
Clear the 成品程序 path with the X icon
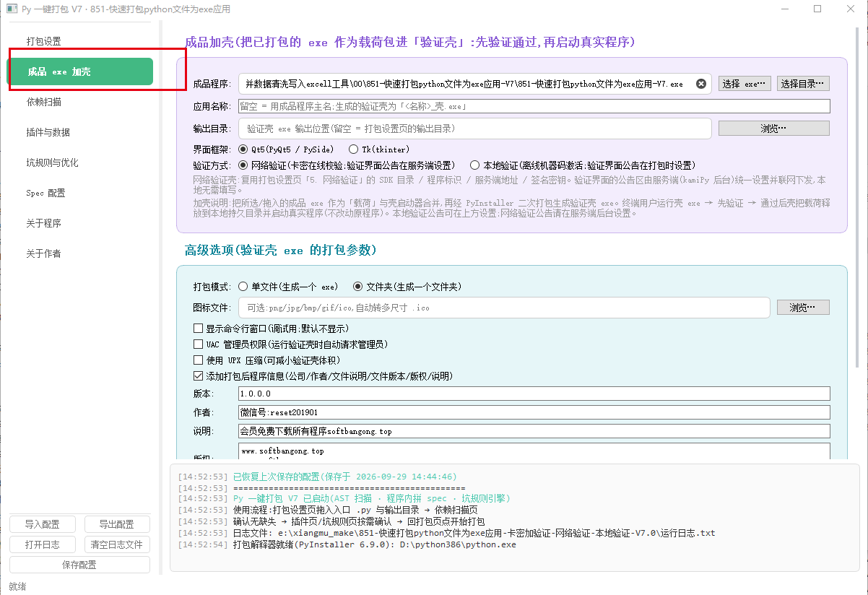[700, 84]
